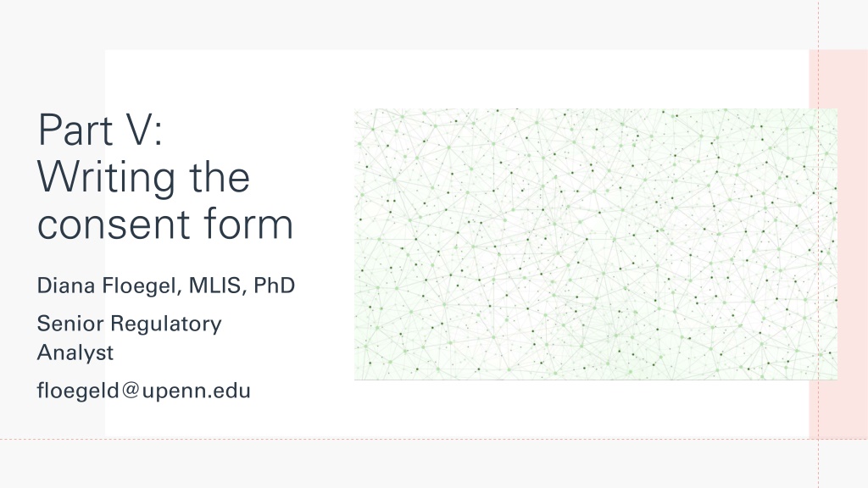Screen dimensions: 868x488
Task: Select the presenter name "Diana Floegel"
Action: [x=106, y=286]
